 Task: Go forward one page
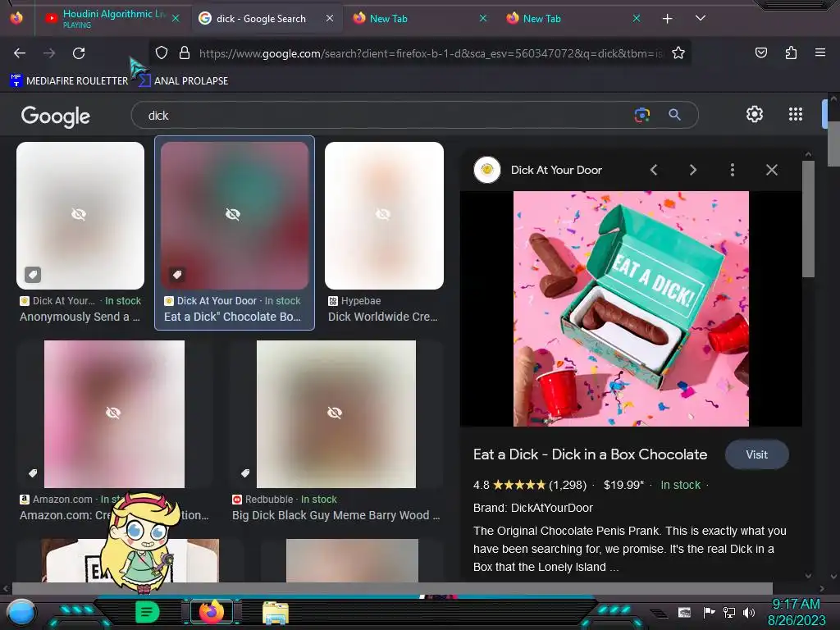(x=49, y=53)
